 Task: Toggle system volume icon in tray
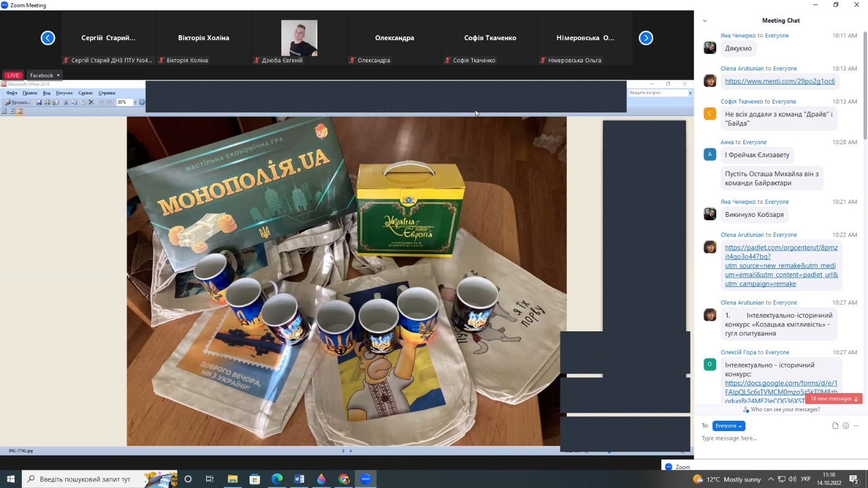[792, 479]
